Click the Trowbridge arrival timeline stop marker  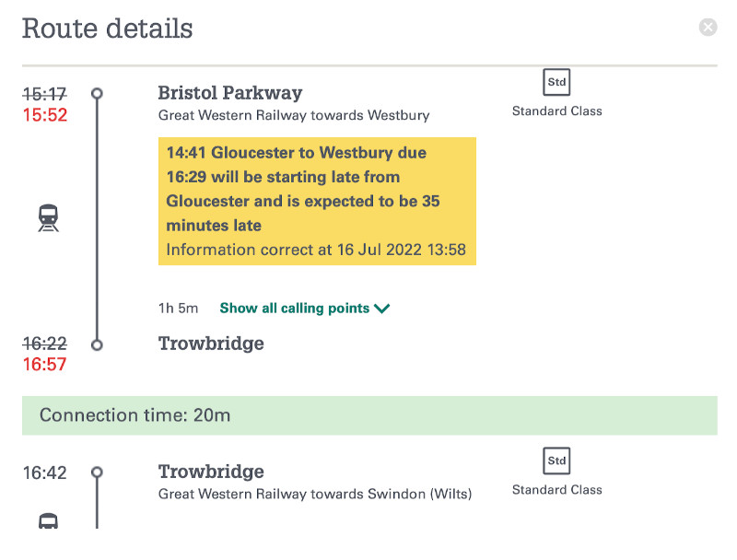tap(97, 344)
